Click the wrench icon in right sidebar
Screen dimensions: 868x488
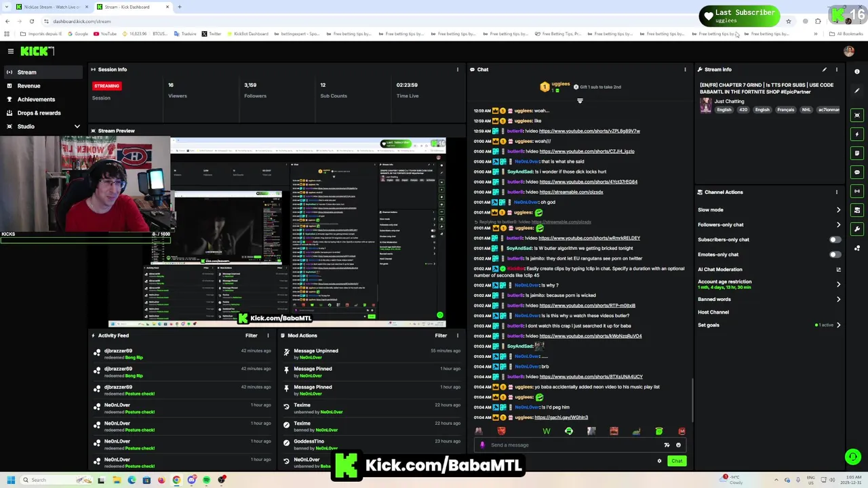point(857,229)
